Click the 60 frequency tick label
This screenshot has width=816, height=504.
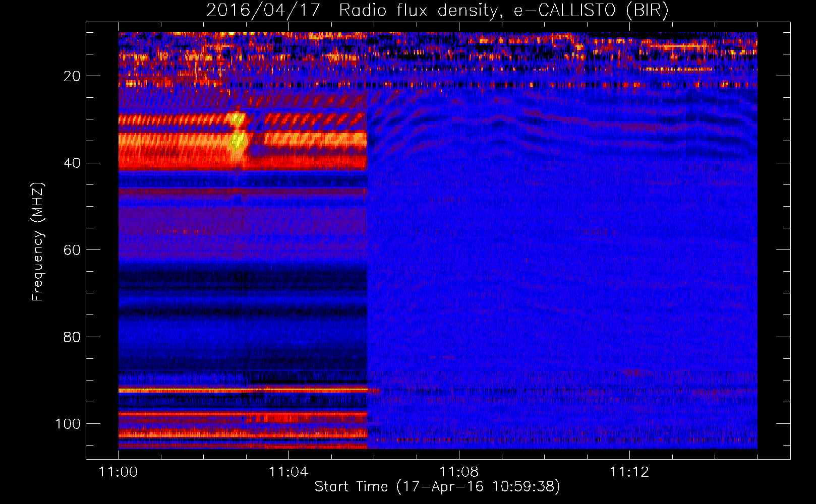click(x=72, y=250)
